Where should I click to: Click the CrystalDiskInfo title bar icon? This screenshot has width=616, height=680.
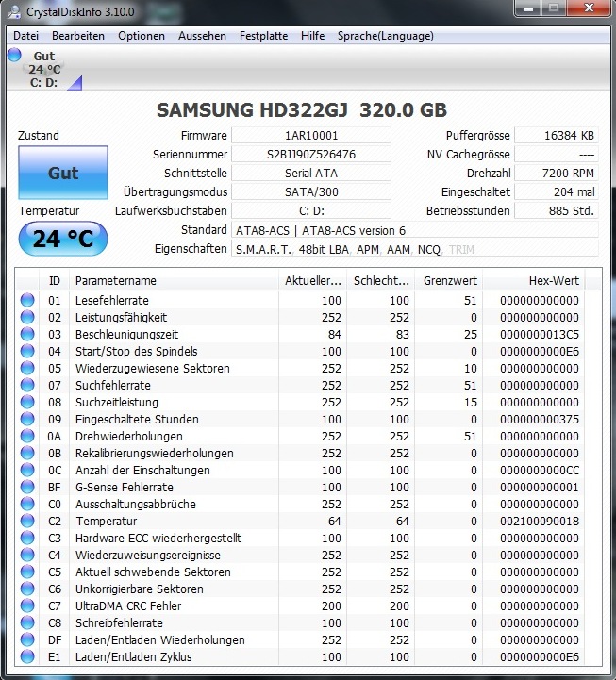point(14,11)
